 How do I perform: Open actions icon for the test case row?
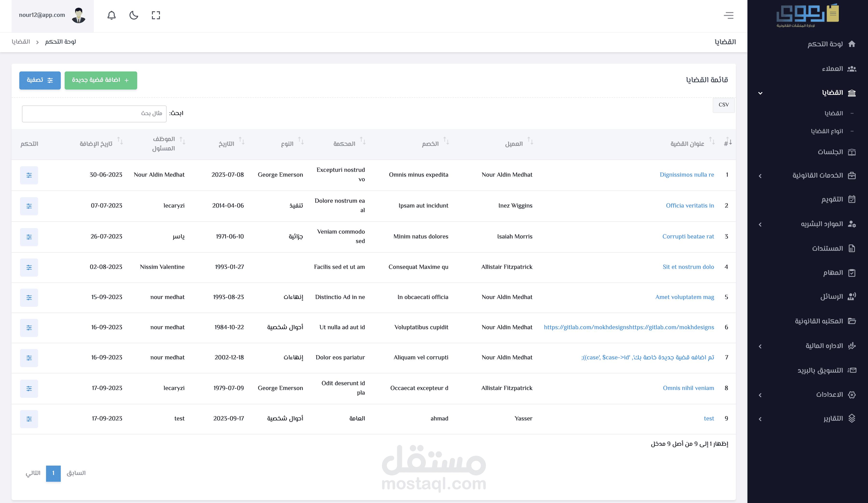click(x=29, y=419)
